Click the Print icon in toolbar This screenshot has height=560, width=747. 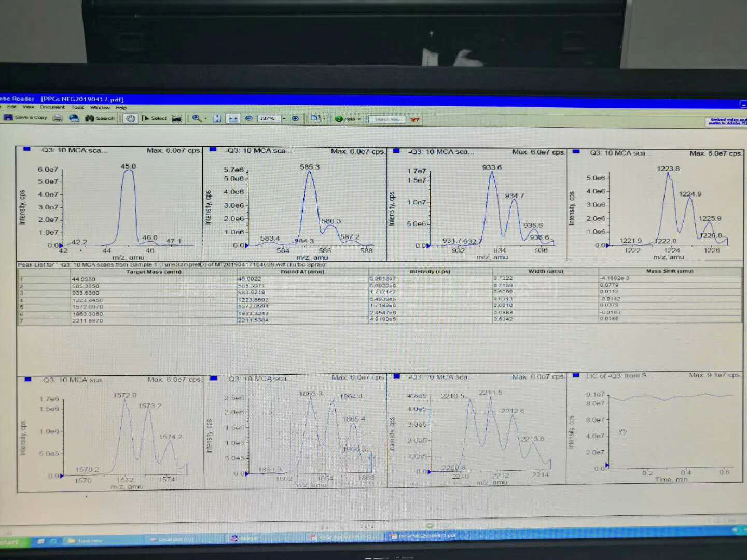pos(58,118)
